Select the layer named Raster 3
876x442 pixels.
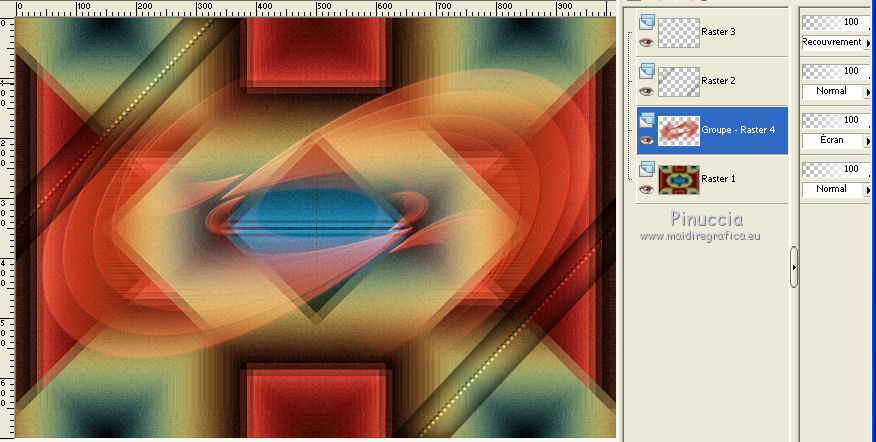(x=718, y=32)
